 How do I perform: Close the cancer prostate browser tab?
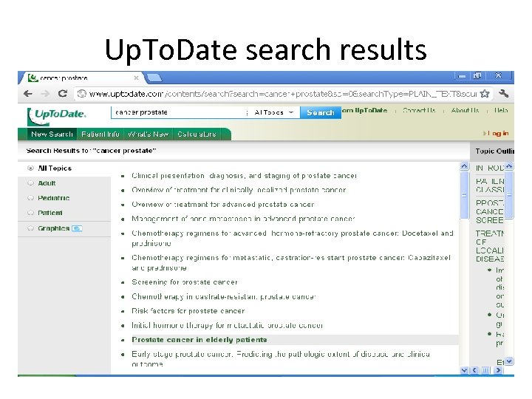pyautogui.click(x=136, y=78)
